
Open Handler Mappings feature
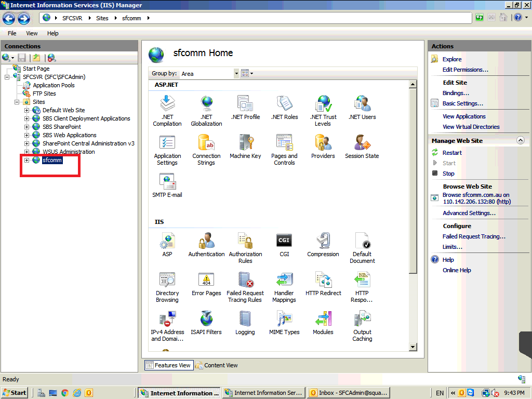coord(284,287)
